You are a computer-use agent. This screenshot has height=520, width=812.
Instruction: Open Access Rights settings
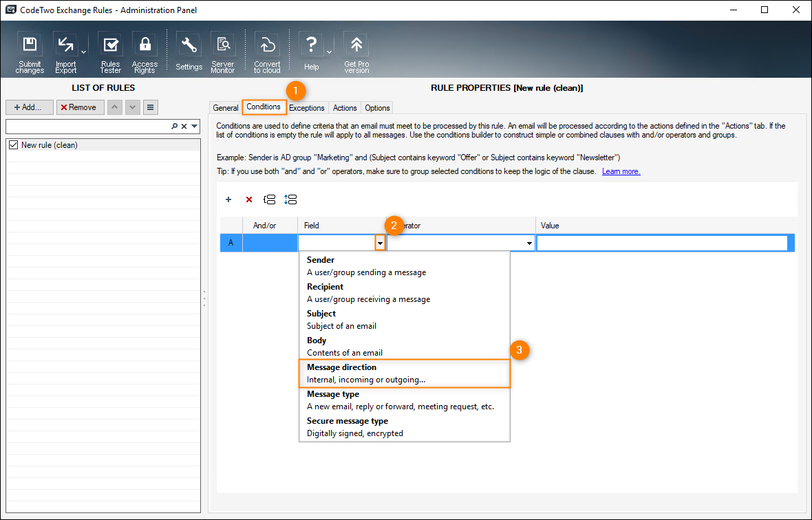[x=145, y=52]
